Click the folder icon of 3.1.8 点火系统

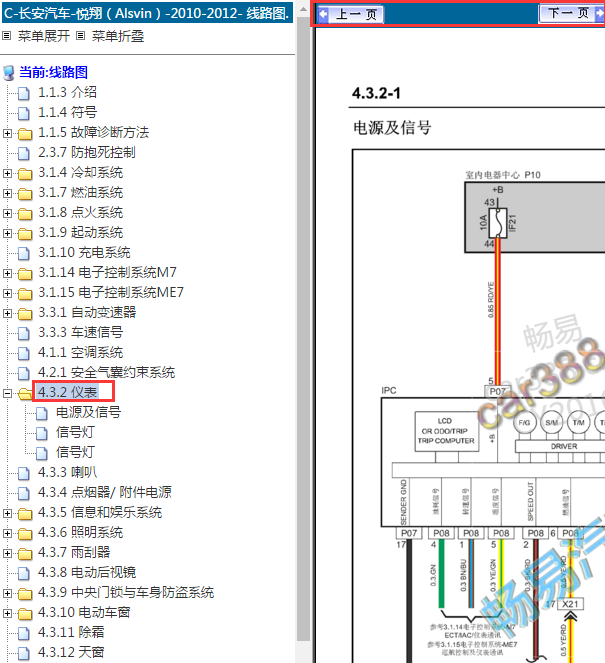(25, 214)
